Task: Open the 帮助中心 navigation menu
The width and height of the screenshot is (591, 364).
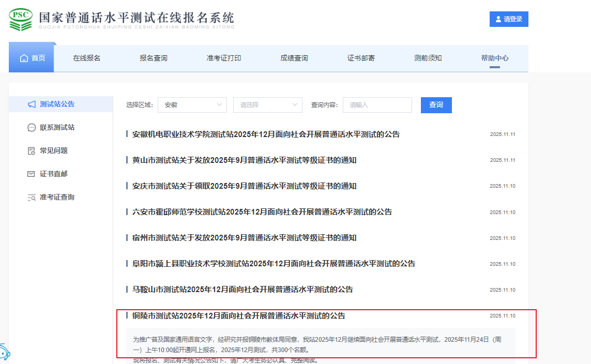Action: coord(494,58)
